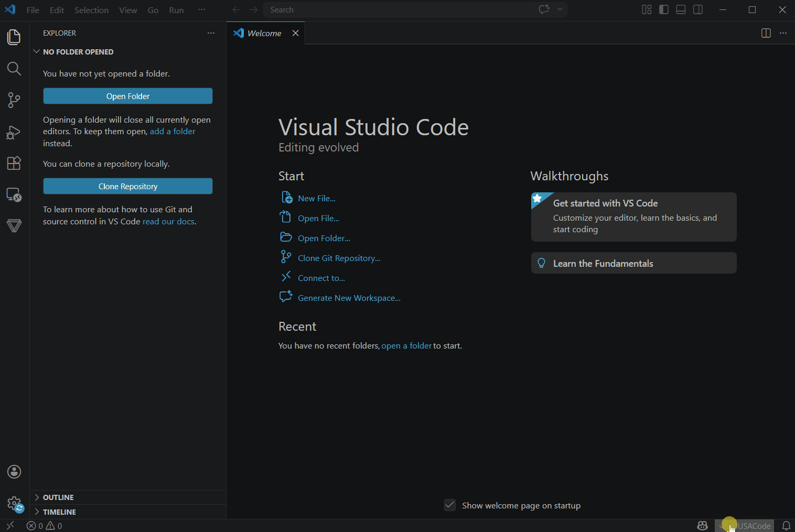Open the Get started with VS Code walkthrough
The image size is (795, 532).
633,217
